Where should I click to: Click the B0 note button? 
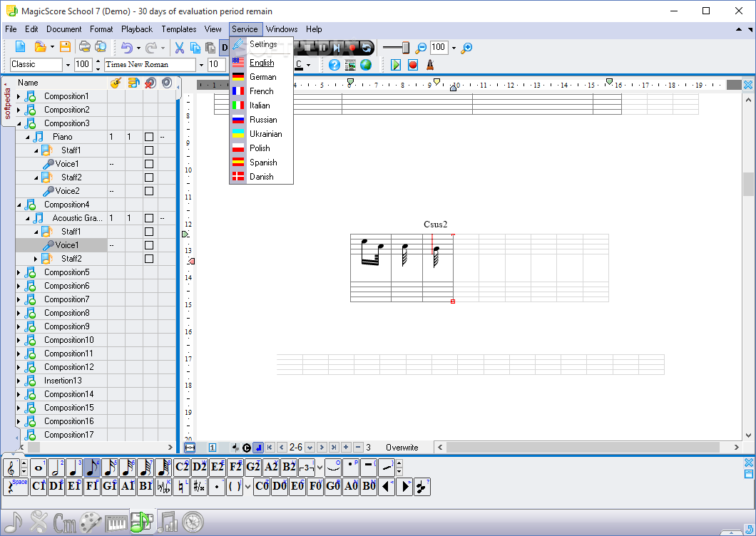(369, 486)
